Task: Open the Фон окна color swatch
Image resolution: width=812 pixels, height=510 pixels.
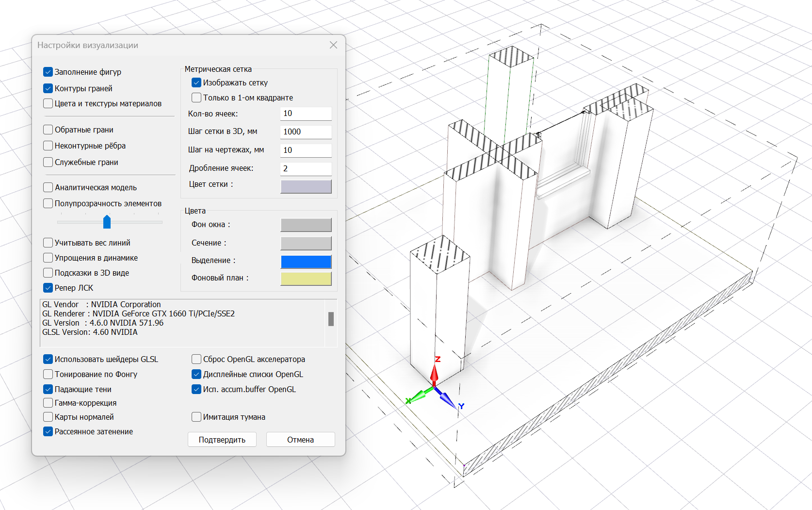Action: [306, 225]
